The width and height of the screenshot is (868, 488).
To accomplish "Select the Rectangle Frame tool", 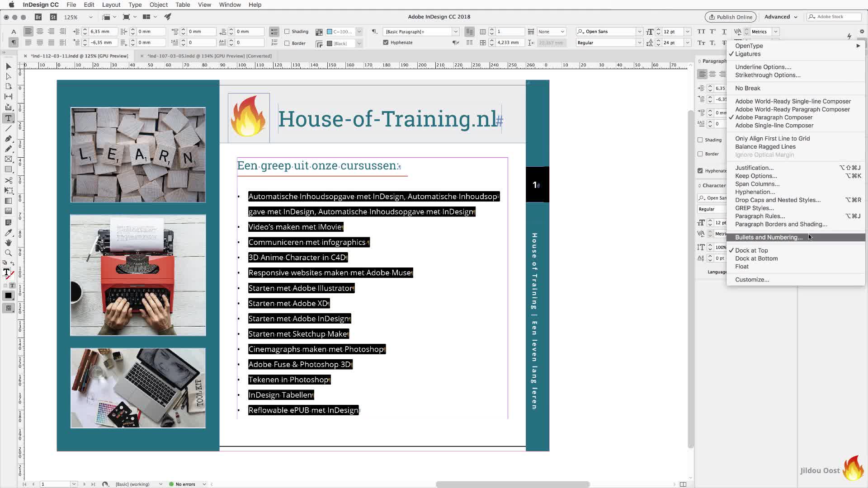I will (x=8, y=159).
